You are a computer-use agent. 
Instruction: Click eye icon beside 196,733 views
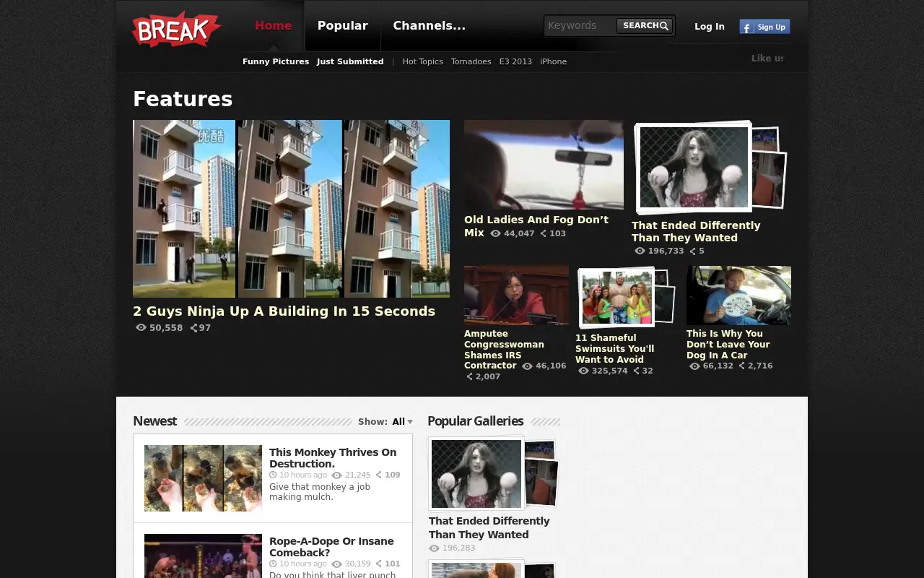(x=640, y=251)
